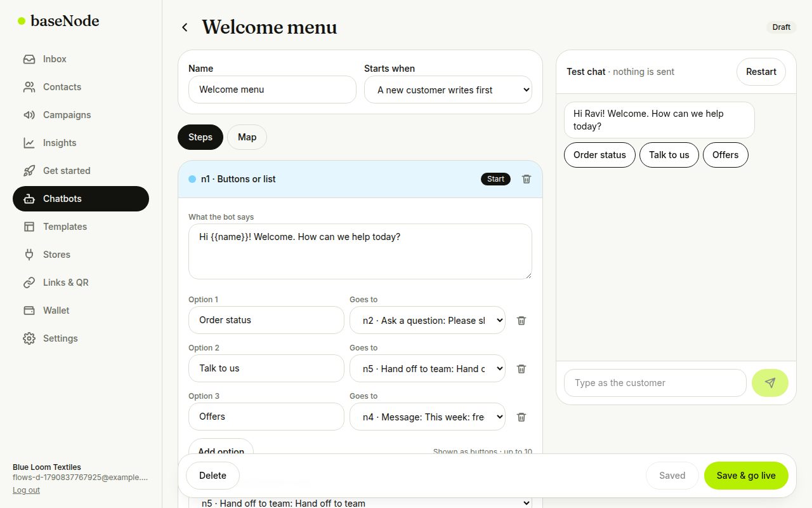Click the Stores plug icon

(29, 255)
